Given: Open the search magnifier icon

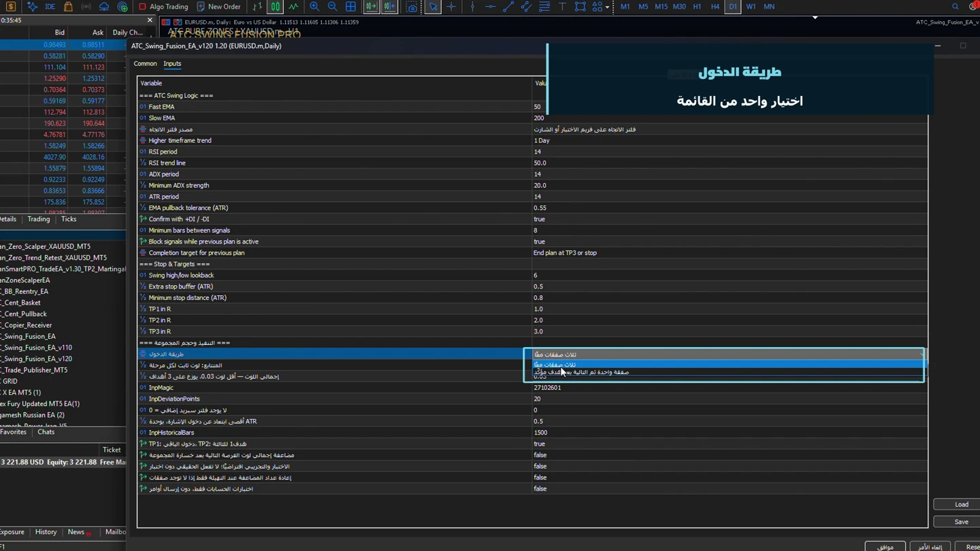Looking at the screenshot, I should pos(955,7).
